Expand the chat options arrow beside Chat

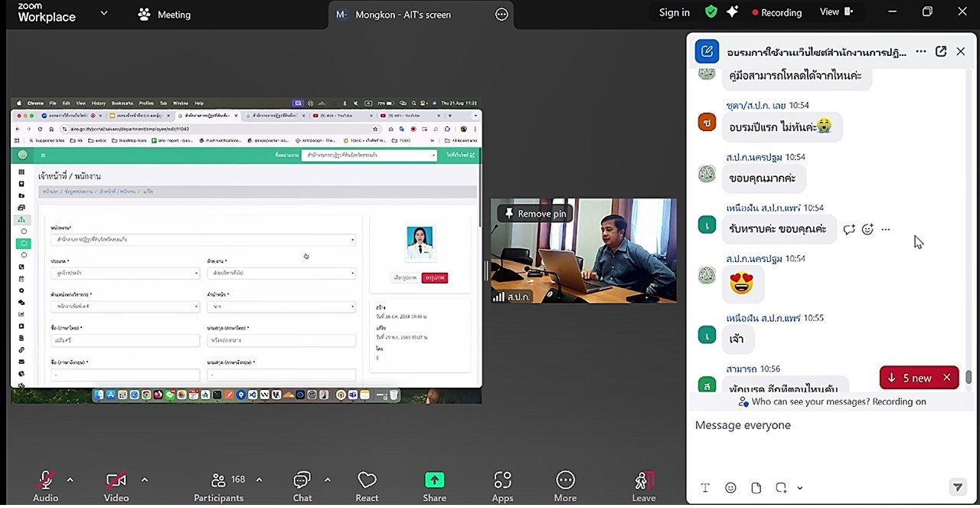328,480
